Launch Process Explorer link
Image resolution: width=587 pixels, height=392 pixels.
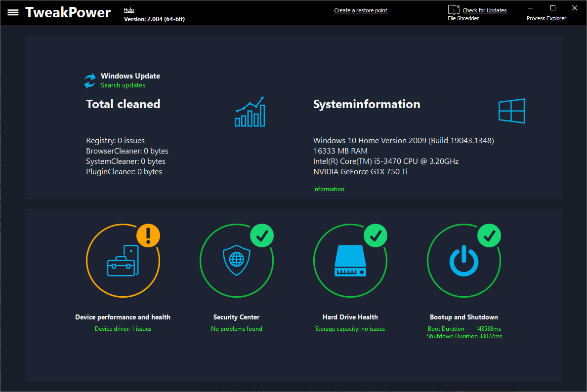pyautogui.click(x=546, y=18)
